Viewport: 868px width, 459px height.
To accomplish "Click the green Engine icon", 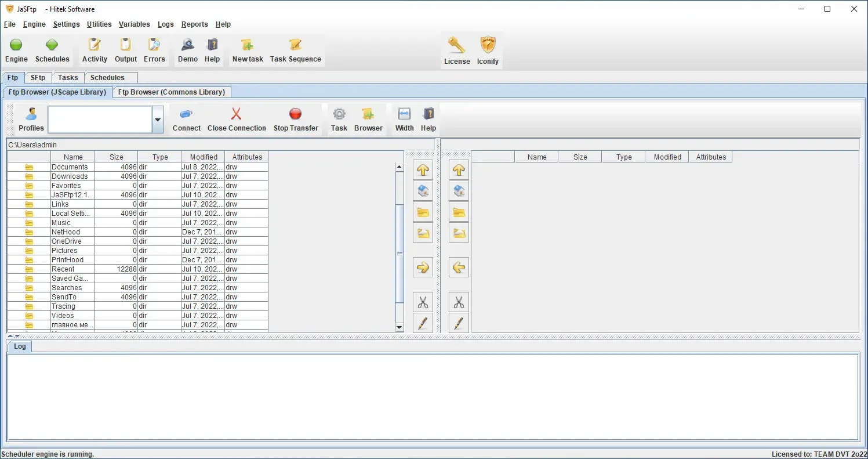I will (x=16, y=45).
